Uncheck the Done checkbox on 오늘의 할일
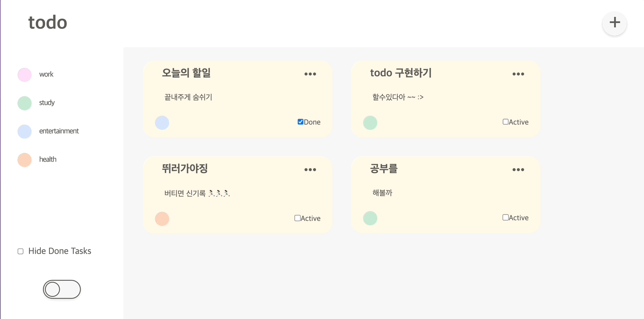 pos(301,122)
